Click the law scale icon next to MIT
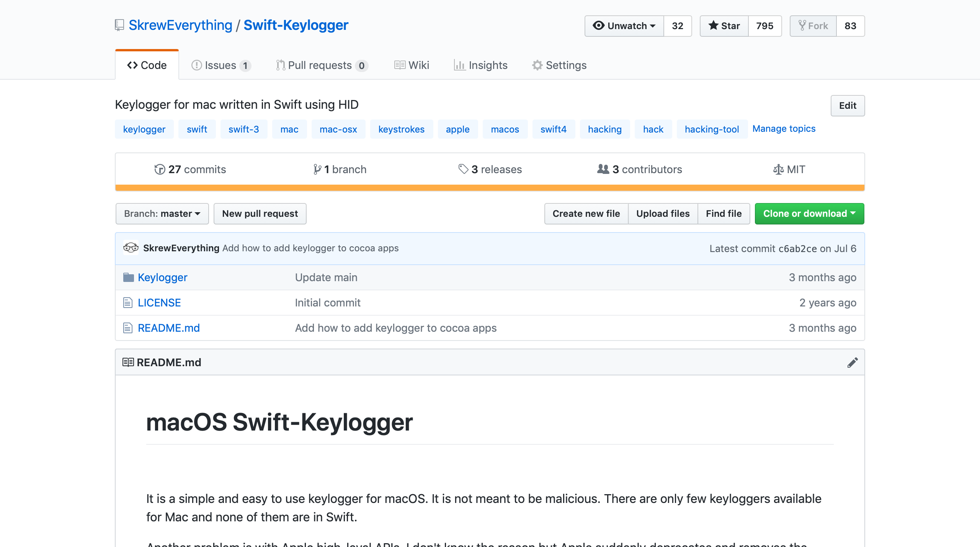980x547 pixels. [778, 169]
